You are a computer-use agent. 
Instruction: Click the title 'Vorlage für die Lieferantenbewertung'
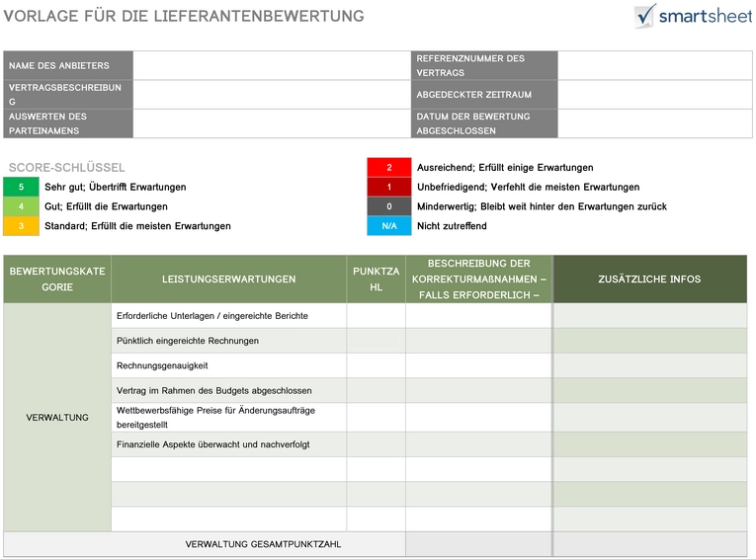pos(184,16)
